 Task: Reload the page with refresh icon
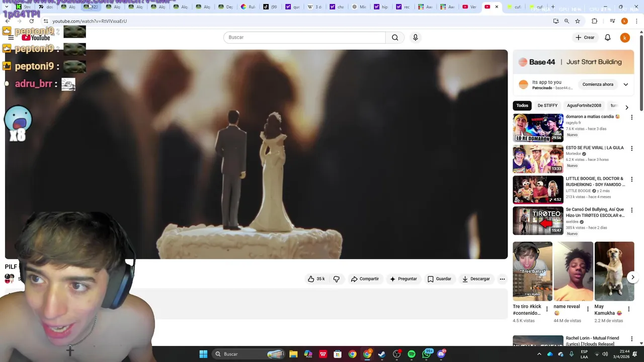click(x=31, y=21)
